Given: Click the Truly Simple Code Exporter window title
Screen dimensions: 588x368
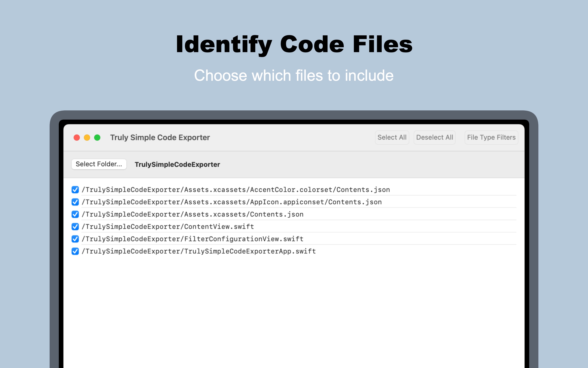Looking at the screenshot, I should click(160, 138).
